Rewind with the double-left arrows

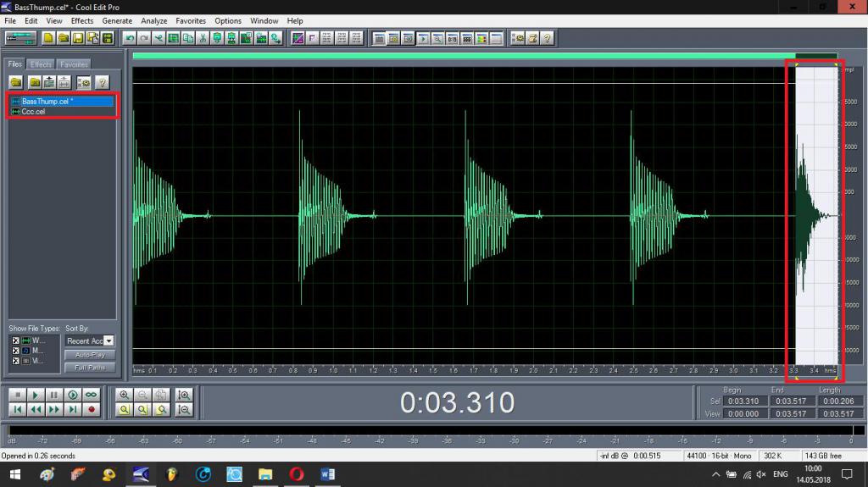click(x=36, y=410)
